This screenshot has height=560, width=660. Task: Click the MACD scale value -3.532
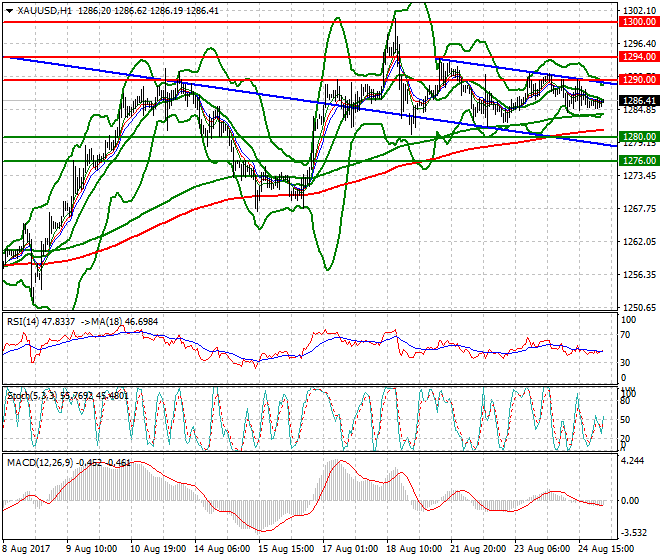coord(634,533)
